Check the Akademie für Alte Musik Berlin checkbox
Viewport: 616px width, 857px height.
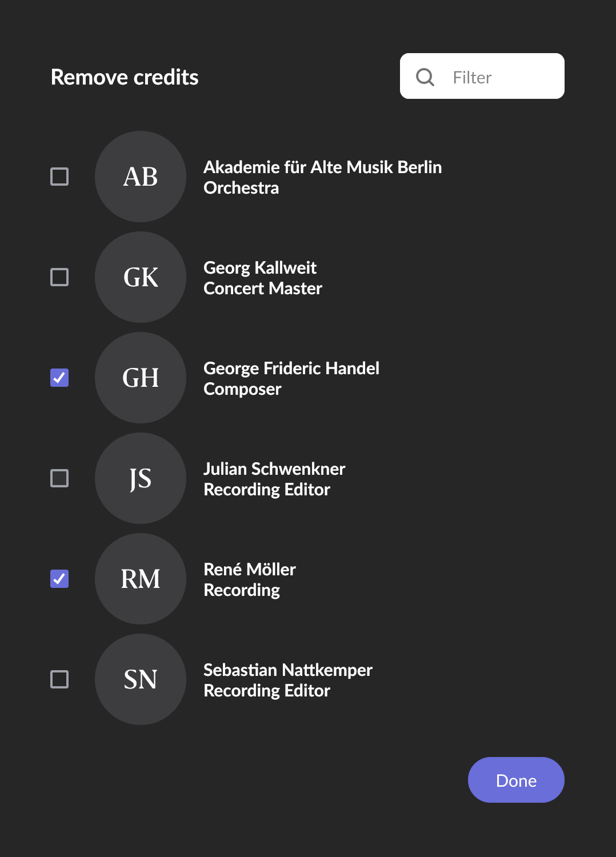tap(59, 177)
